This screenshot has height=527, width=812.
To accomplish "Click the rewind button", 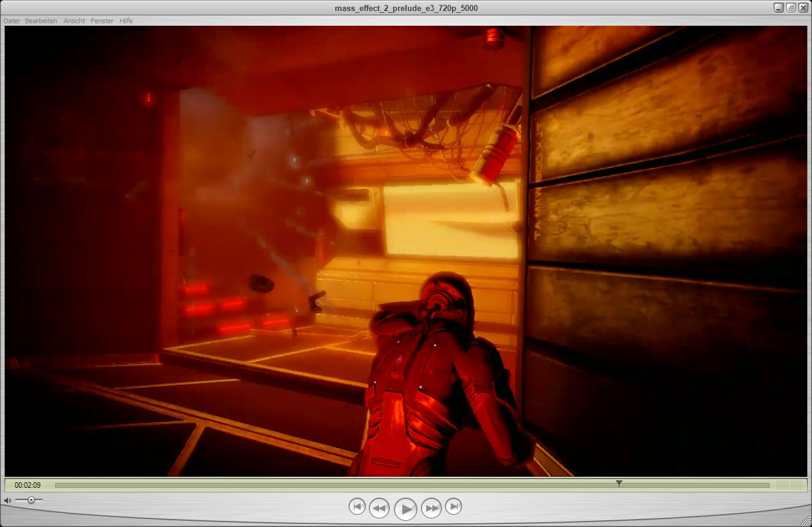I will click(x=380, y=508).
